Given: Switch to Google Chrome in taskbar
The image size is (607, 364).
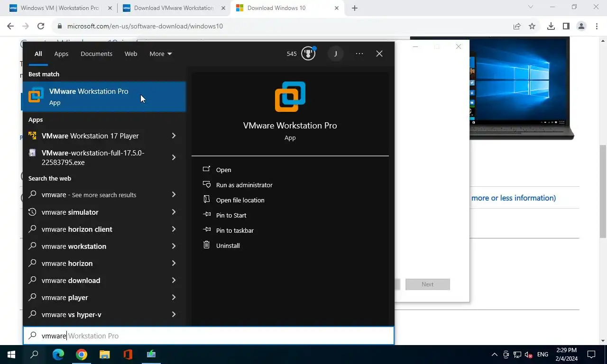Looking at the screenshot, I should pyautogui.click(x=82, y=355).
